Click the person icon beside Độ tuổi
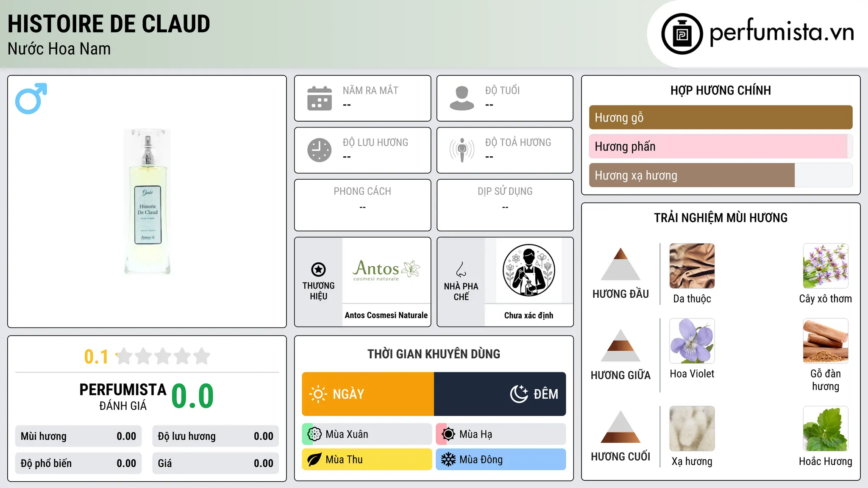Viewport: 868px width, 488px height. (462, 98)
